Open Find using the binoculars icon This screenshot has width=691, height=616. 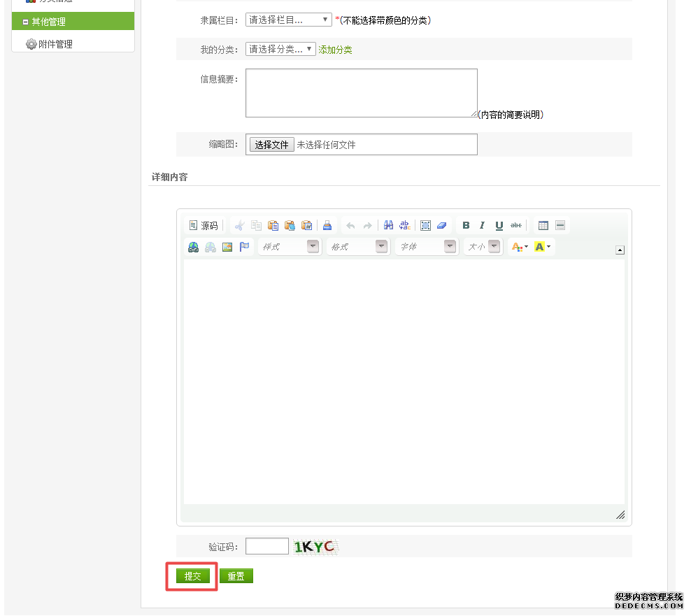coord(389,226)
